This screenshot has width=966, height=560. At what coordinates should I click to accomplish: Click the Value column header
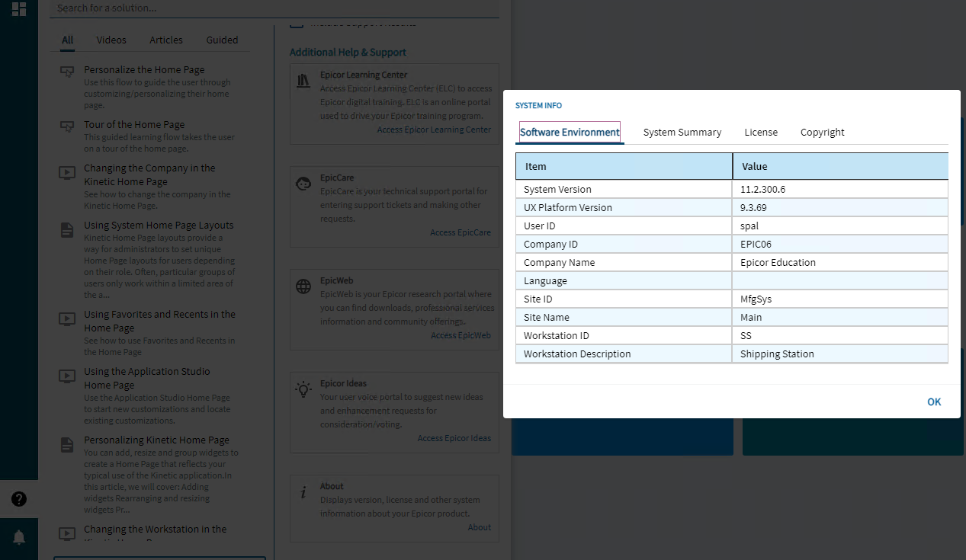click(840, 166)
